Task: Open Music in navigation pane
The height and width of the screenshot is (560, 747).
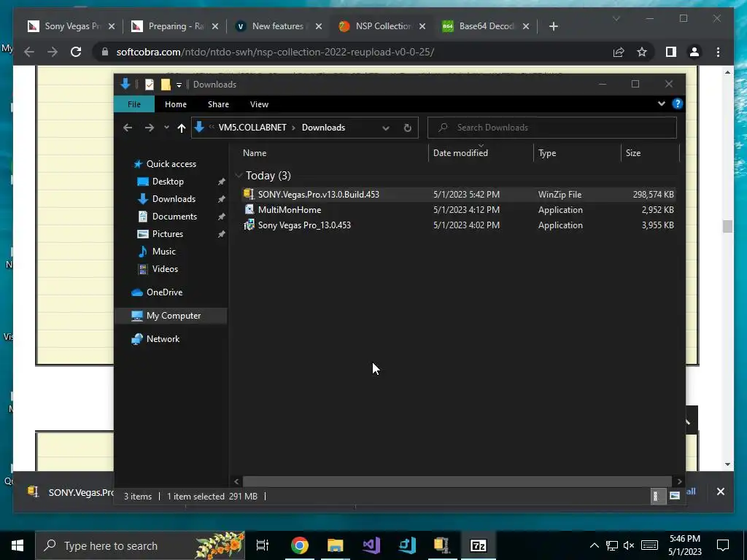Action: coord(163,252)
